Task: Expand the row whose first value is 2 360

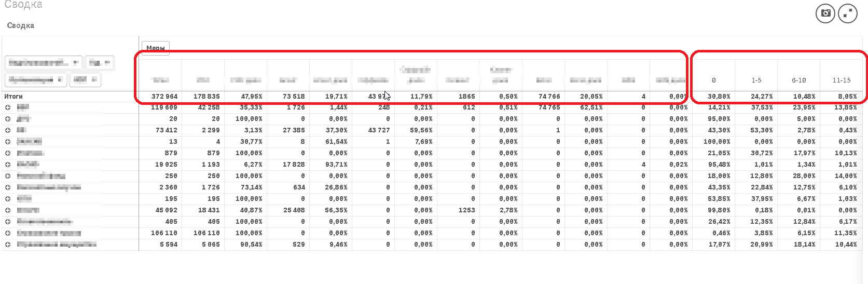Action: pyautogui.click(x=8, y=187)
